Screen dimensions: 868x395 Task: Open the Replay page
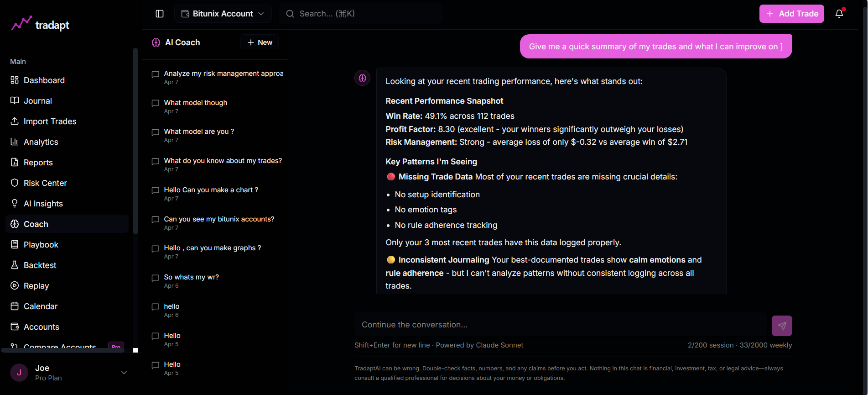pyautogui.click(x=36, y=286)
